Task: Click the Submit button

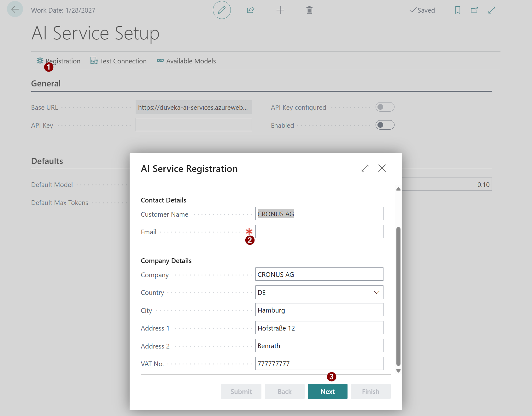Action: [241, 391]
